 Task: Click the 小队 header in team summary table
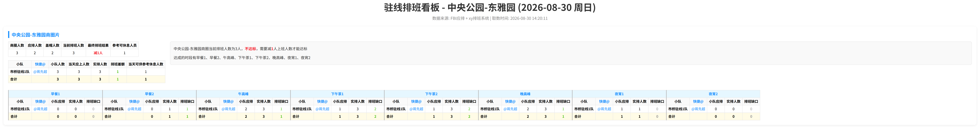pyautogui.click(x=20, y=64)
